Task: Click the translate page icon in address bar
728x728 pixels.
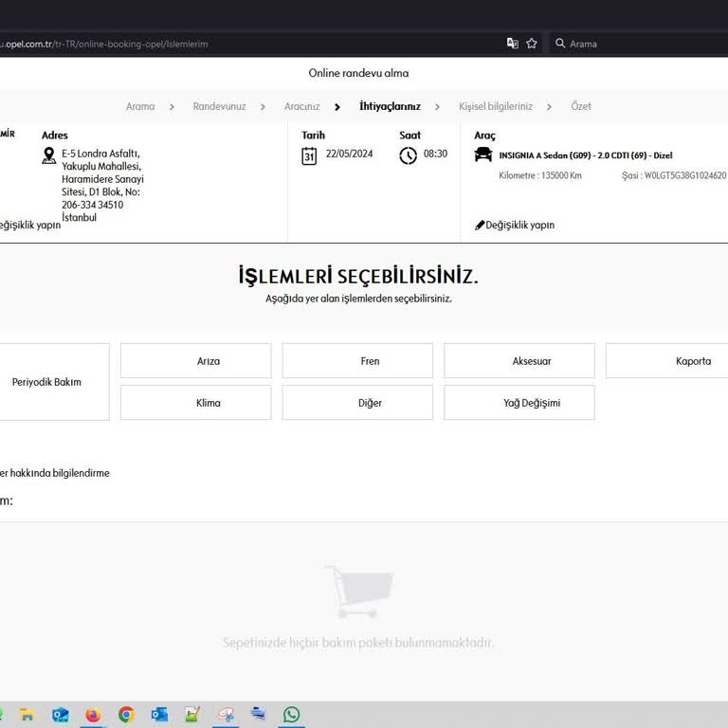Action: 513,44
